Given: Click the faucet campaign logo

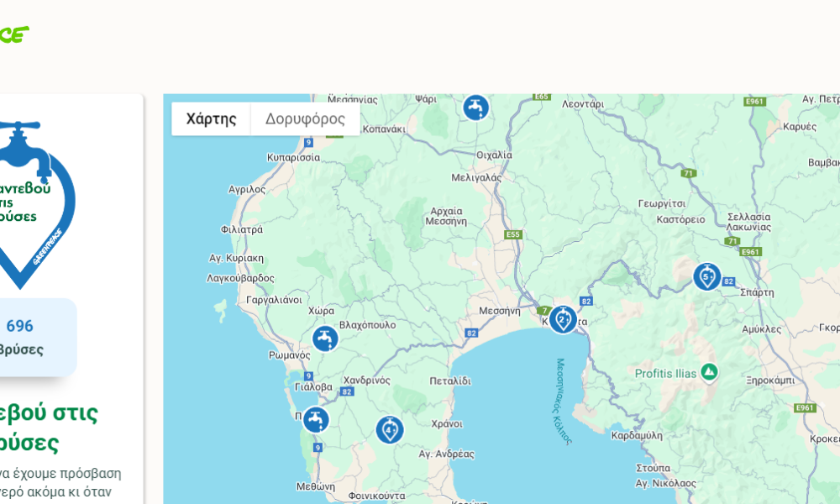Looking at the screenshot, I should pyautogui.click(x=36, y=205).
